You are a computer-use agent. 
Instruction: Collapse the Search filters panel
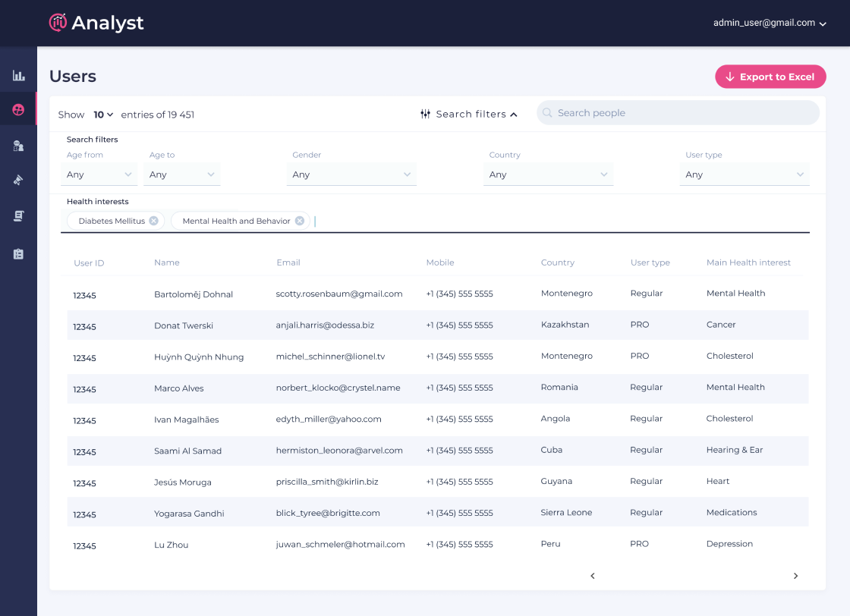[x=469, y=114]
